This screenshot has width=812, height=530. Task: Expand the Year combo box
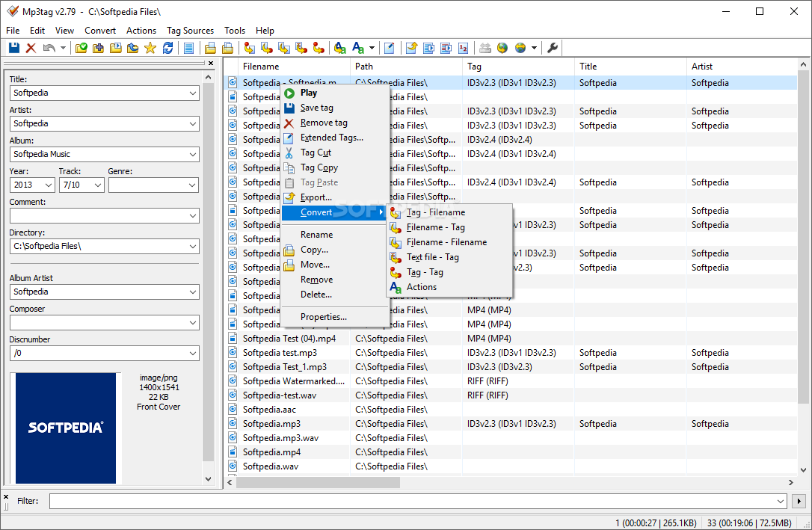[x=49, y=185]
